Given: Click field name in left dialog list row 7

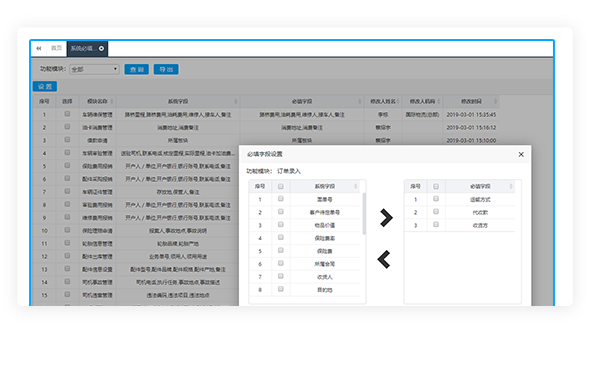Looking at the screenshot, I should coord(325,277).
